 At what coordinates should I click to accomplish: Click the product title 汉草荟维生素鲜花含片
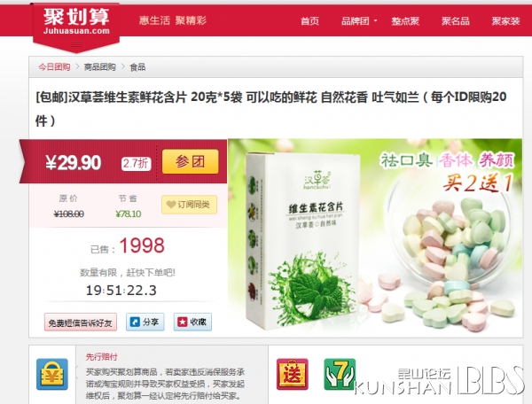(x=128, y=97)
